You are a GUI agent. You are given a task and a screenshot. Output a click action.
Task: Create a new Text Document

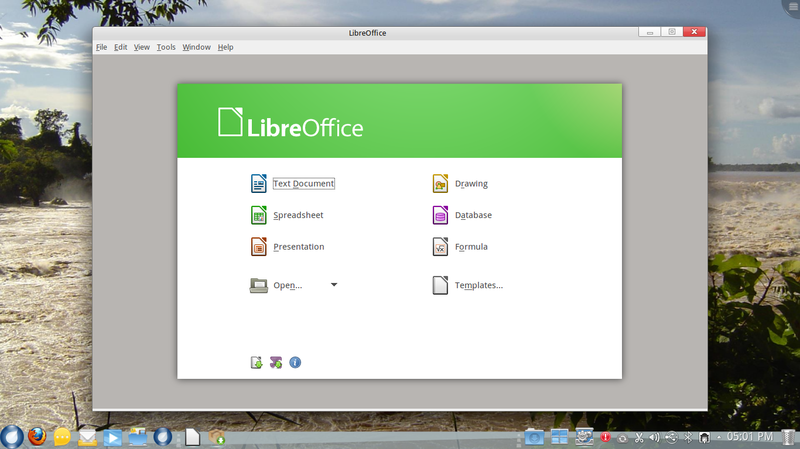pos(292,184)
